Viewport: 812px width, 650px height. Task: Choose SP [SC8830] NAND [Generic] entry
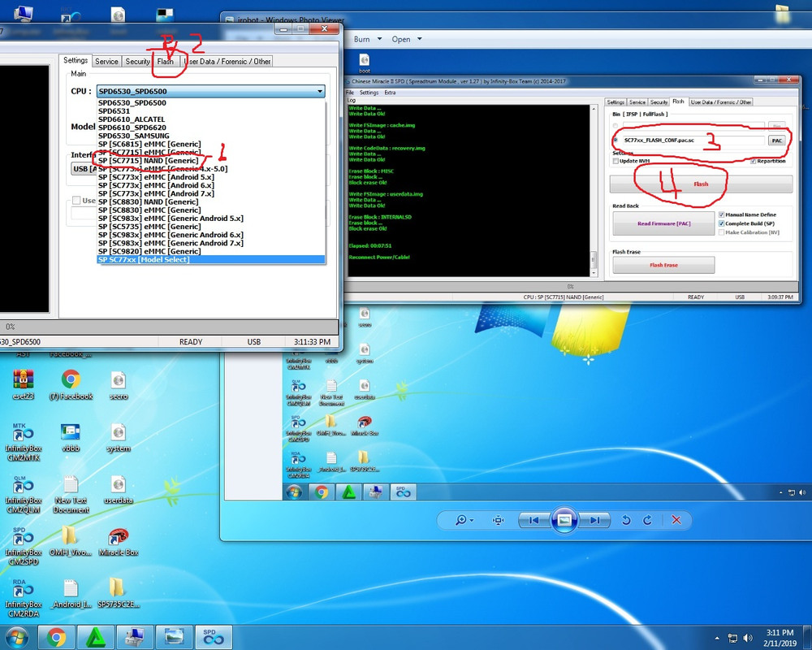point(211,201)
